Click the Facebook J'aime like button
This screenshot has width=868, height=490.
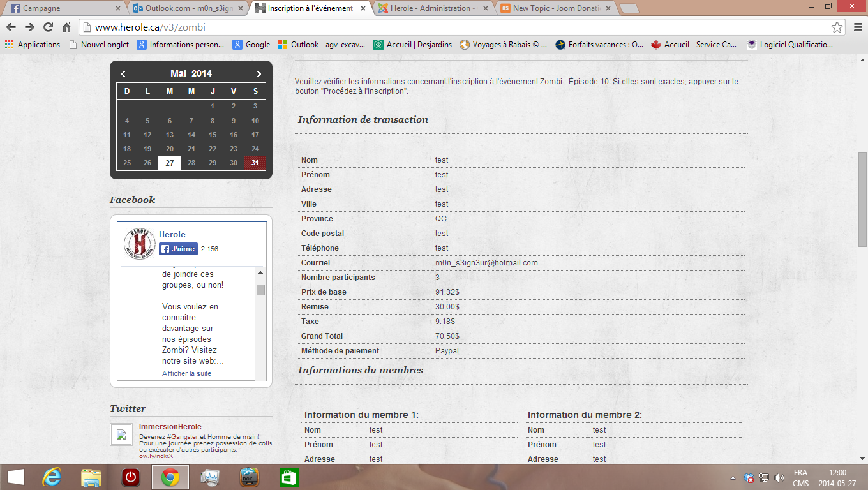(x=178, y=249)
